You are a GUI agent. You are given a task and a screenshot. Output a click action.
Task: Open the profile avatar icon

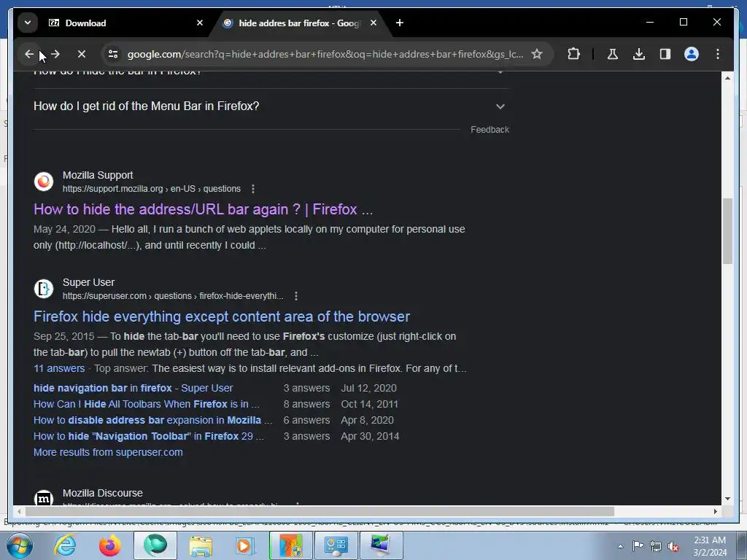tap(692, 54)
